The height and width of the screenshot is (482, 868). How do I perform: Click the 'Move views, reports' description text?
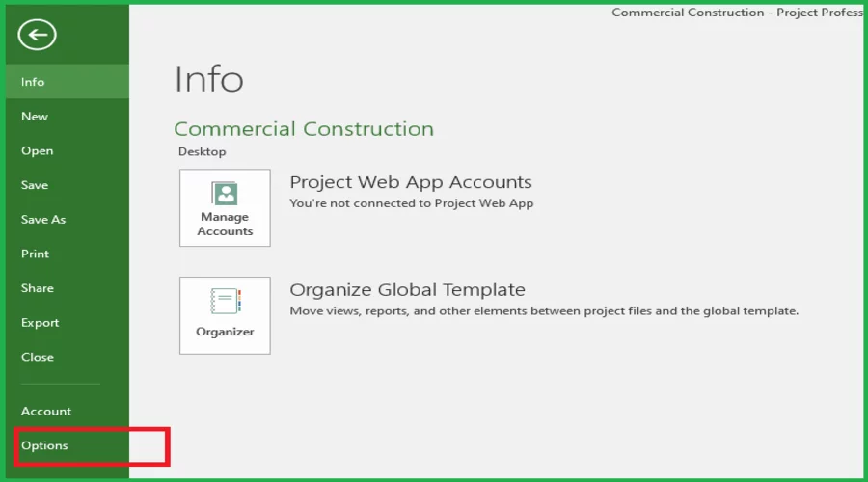click(x=544, y=311)
